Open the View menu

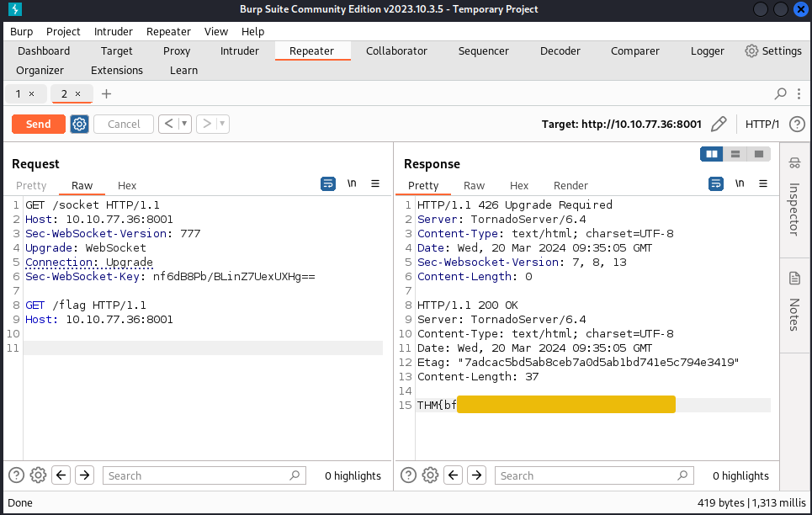(216, 32)
